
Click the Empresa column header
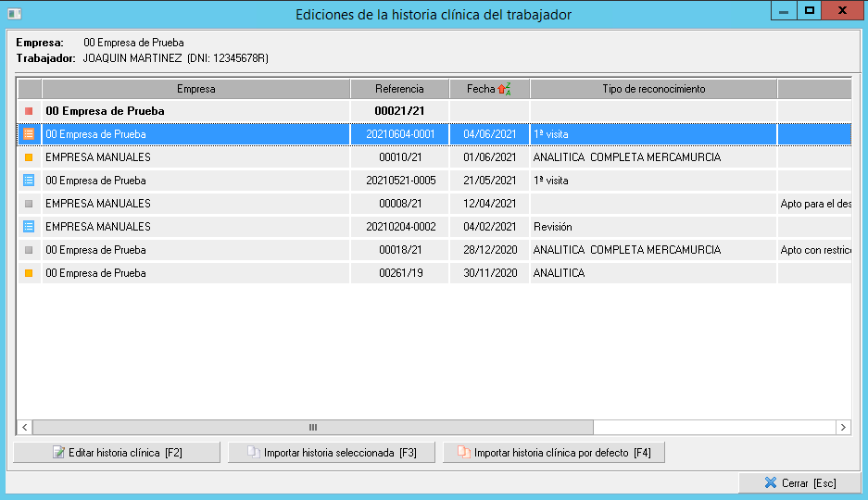(x=195, y=89)
